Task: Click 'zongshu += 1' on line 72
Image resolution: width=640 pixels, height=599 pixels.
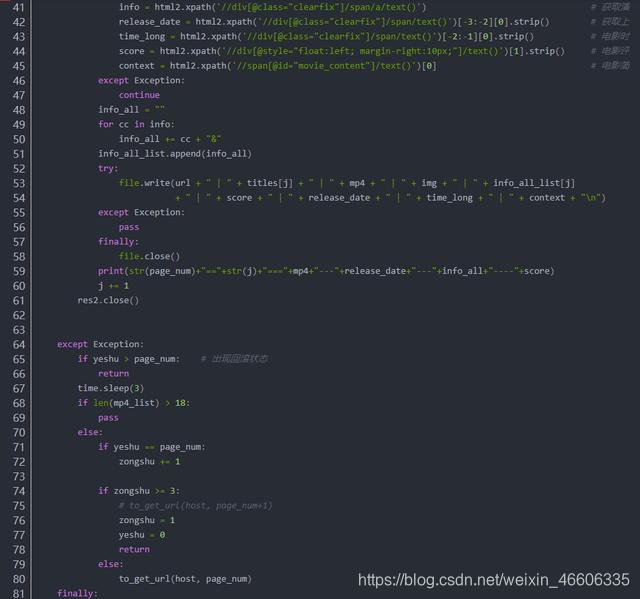Action: [x=149, y=461]
